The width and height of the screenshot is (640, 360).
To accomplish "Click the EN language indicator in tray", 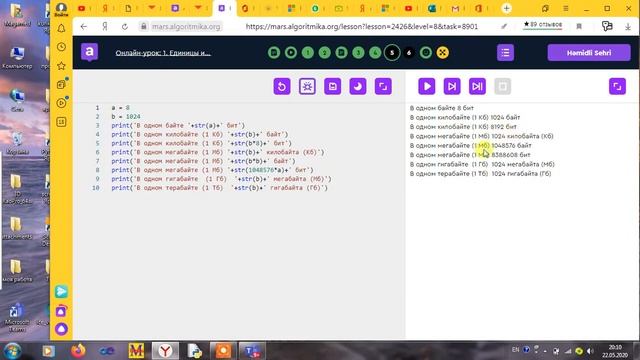I will pyautogui.click(x=516, y=350).
